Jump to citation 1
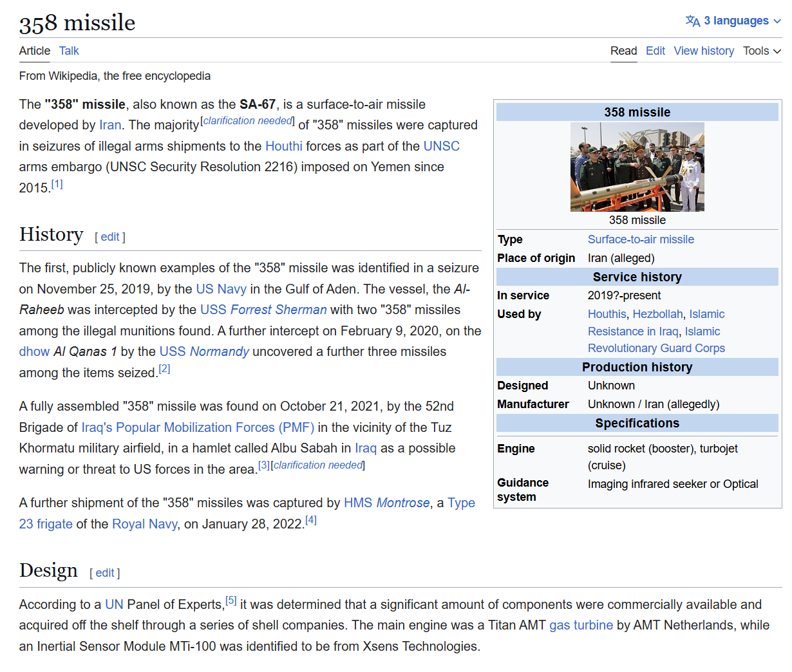This screenshot has width=792, height=672. point(57,184)
